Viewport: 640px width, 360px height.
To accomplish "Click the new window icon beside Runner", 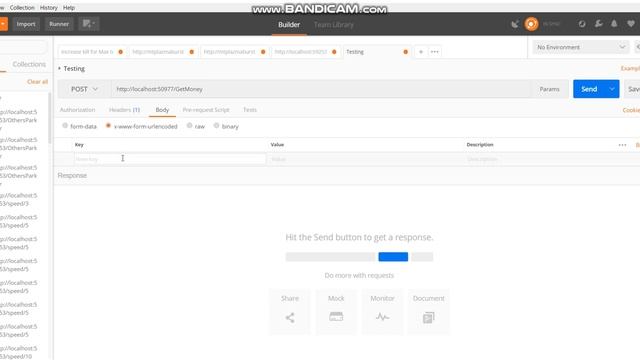I will tap(89, 24).
